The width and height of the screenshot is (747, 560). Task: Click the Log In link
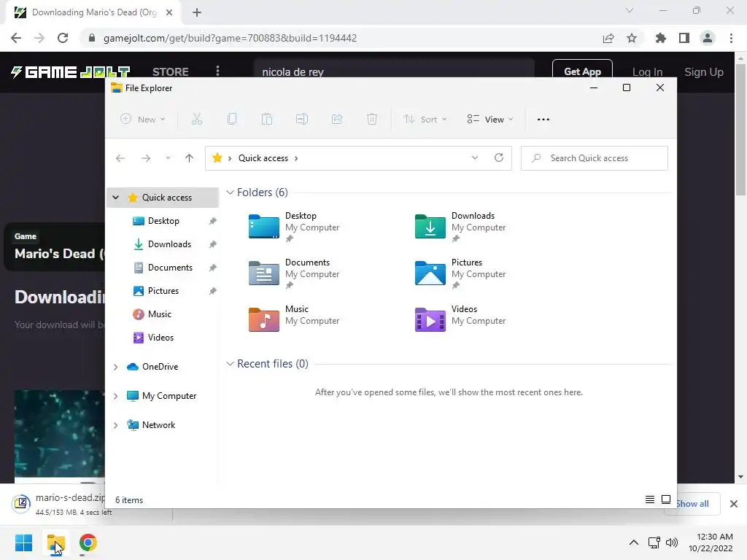click(647, 72)
